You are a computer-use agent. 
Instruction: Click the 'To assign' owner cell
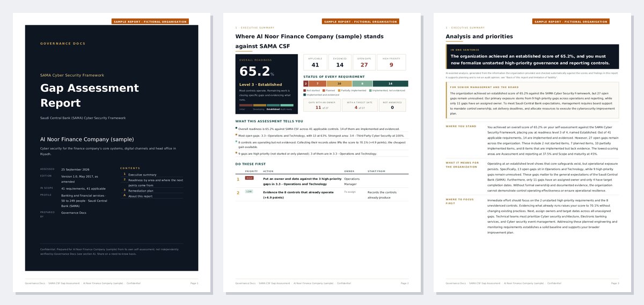click(350, 192)
